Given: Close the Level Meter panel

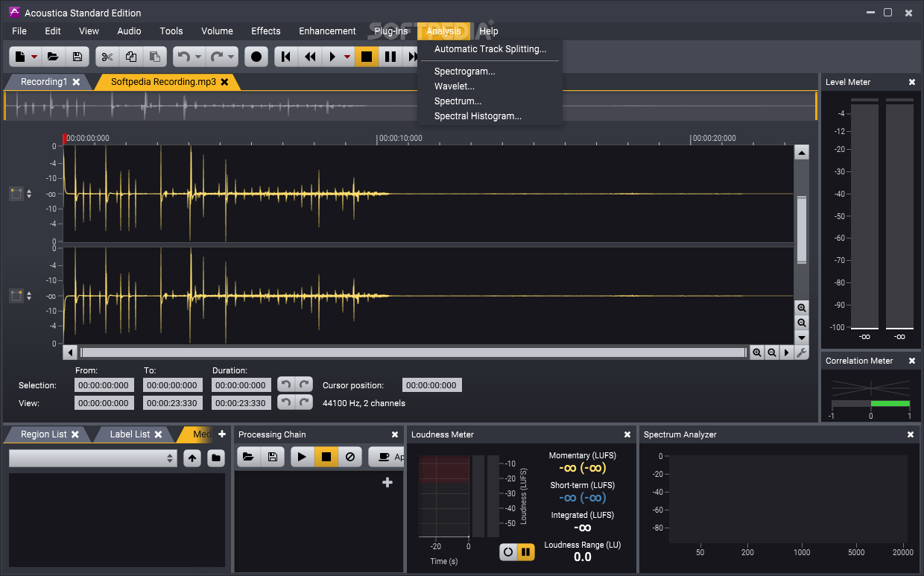Looking at the screenshot, I should tap(911, 82).
